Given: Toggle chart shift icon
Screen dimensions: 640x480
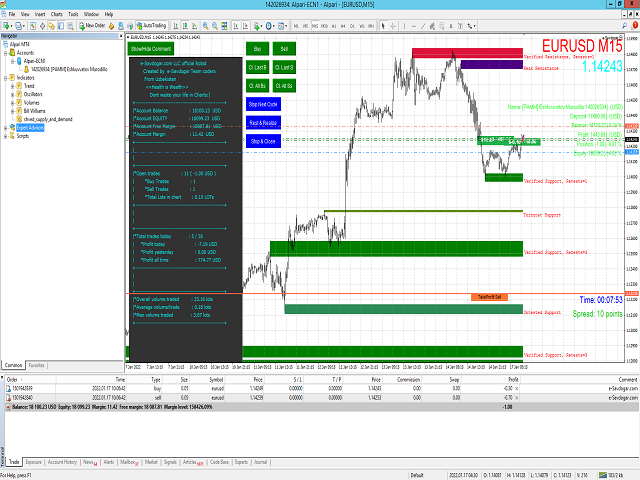Looking at the screenshot, I should pyautogui.click(x=245, y=26).
